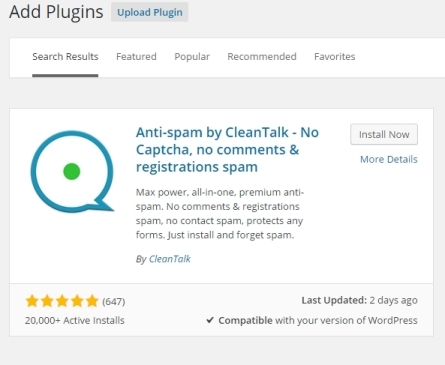This screenshot has width=445, height=365.
Task: Click the fourth gold rating star
Action: coord(77,301)
